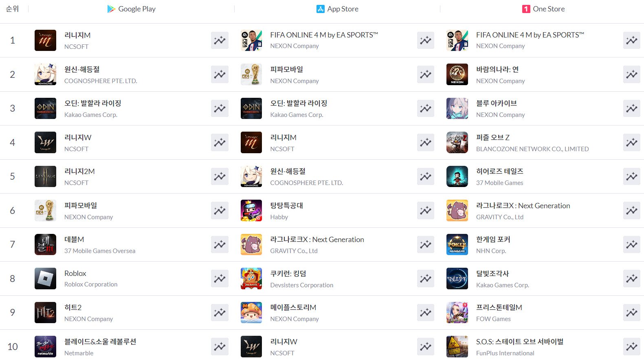Open 라그나로크X: Next Generation under One Store
This screenshot has height=359, width=644.
pos(523,206)
